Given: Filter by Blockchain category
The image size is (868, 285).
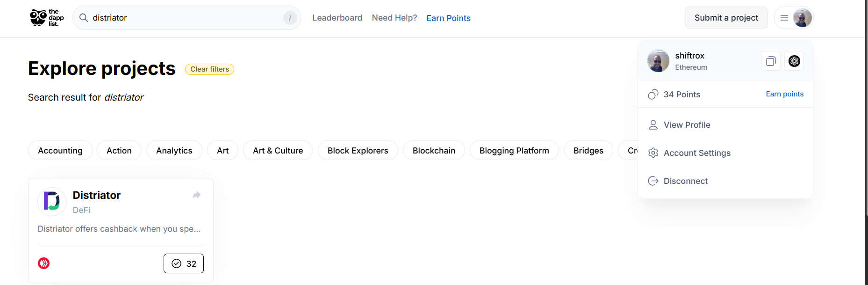Looking at the screenshot, I should click(x=434, y=151).
